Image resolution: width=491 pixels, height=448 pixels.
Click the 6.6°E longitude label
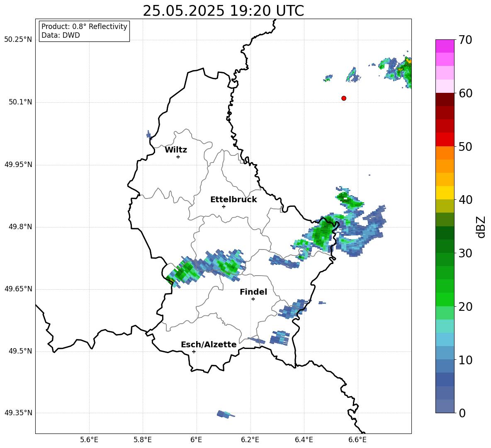click(357, 440)
